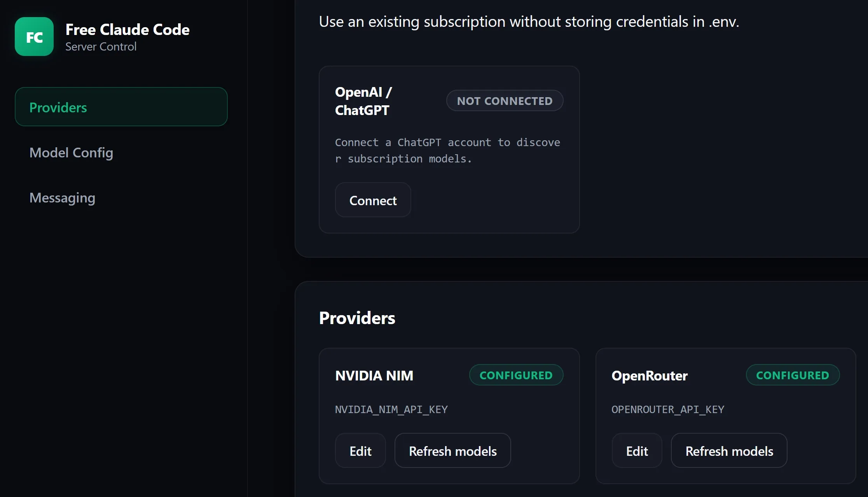
Task: Refresh models for OpenRouter
Action: (x=729, y=451)
